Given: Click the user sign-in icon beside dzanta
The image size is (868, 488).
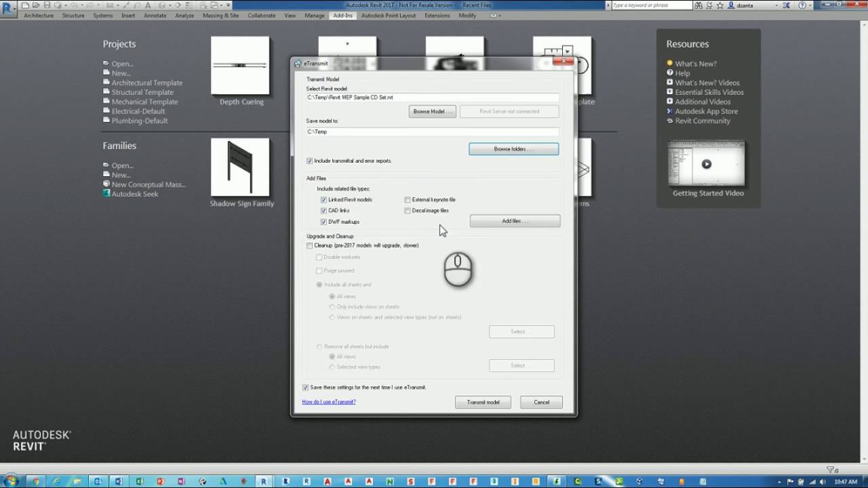Looking at the screenshot, I should (731, 5).
